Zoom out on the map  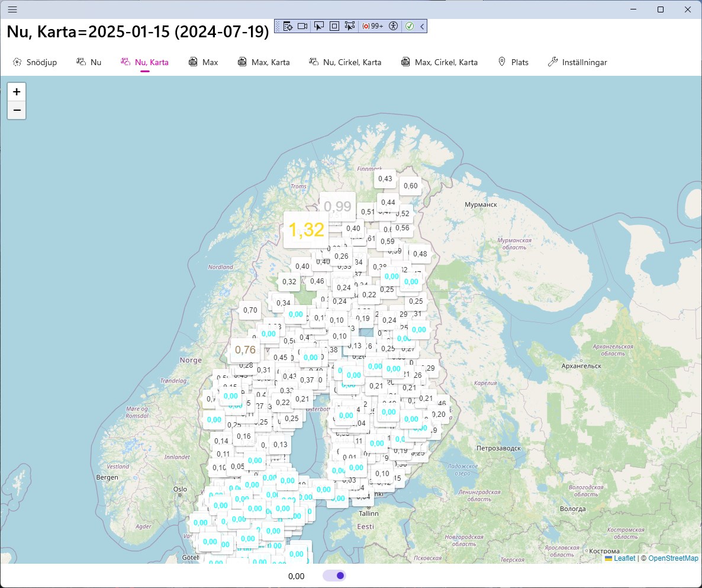pyautogui.click(x=17, y=110)
